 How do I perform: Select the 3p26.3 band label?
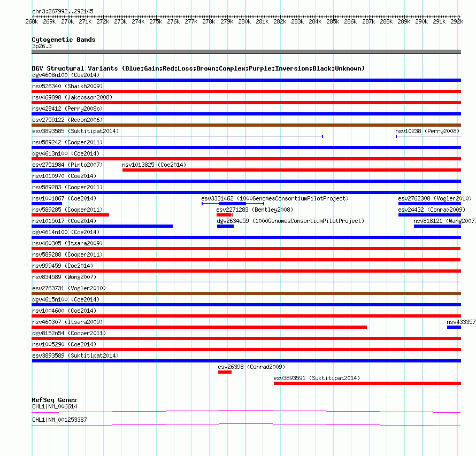tap(42, 46)
